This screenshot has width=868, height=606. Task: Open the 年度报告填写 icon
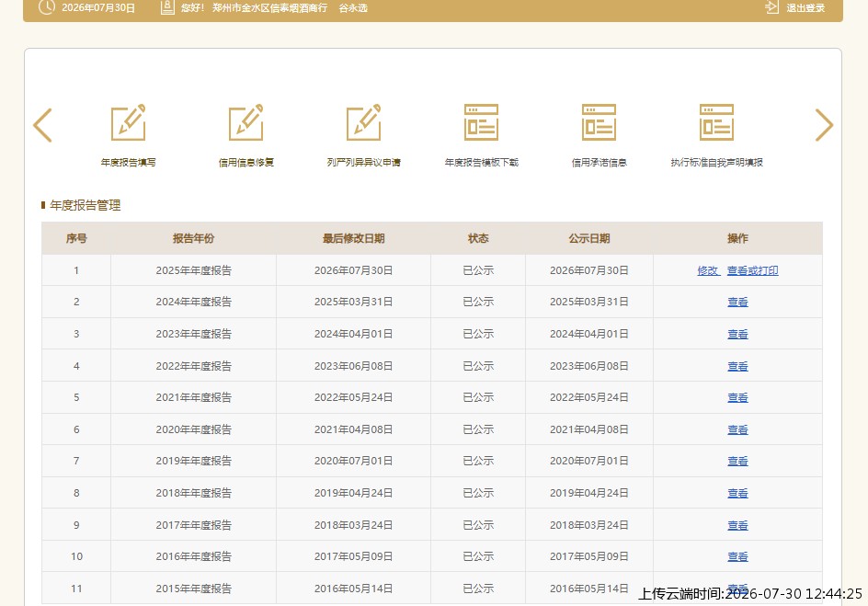[129, 123]
